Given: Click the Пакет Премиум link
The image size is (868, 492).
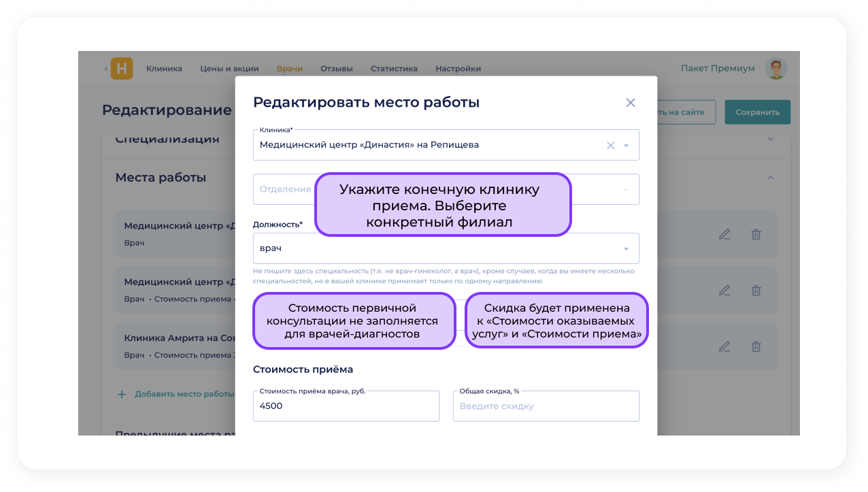Looking at the screenshot, I should tap(718, 69).
